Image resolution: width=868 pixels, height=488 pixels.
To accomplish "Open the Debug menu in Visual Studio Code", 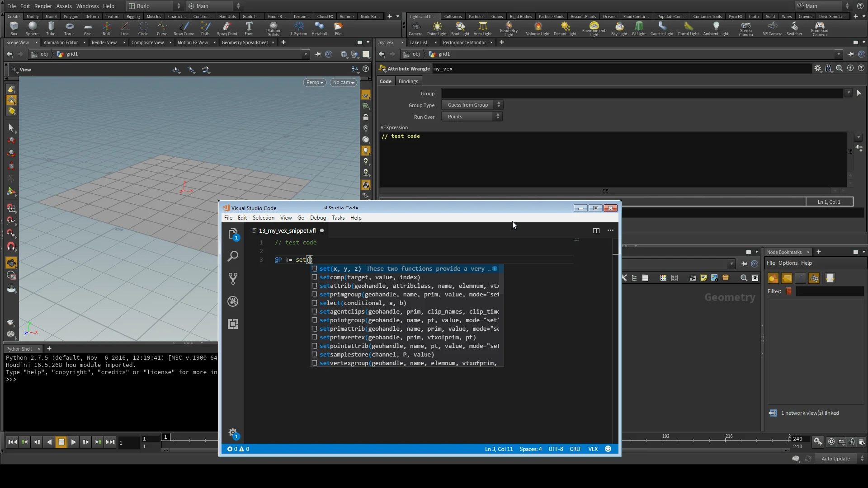I will coord(318,217).
